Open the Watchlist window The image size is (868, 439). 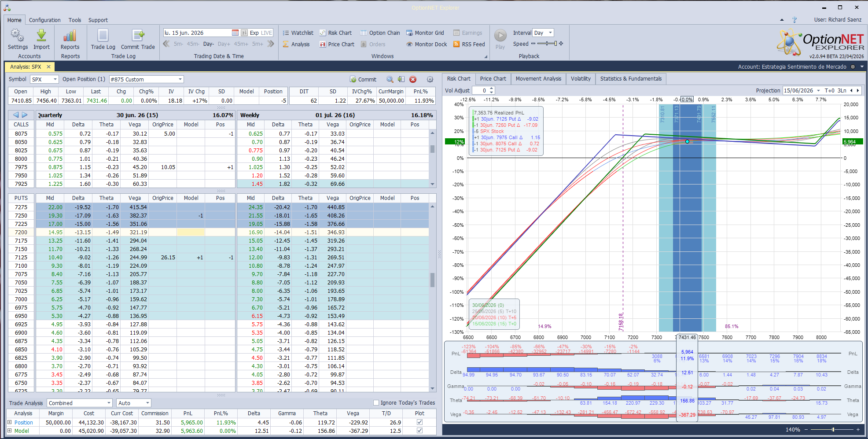coord(298,33)
